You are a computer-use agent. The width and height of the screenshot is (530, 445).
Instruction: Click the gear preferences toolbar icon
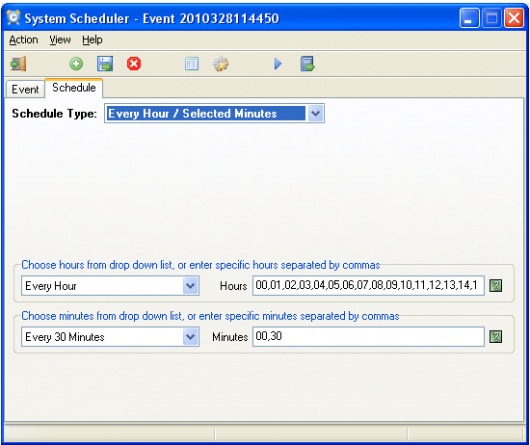[x=221, y=64]
